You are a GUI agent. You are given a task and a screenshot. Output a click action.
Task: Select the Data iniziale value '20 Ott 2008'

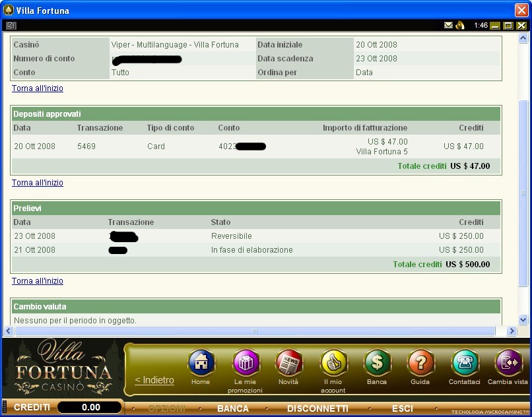click(x=376, y=45)
